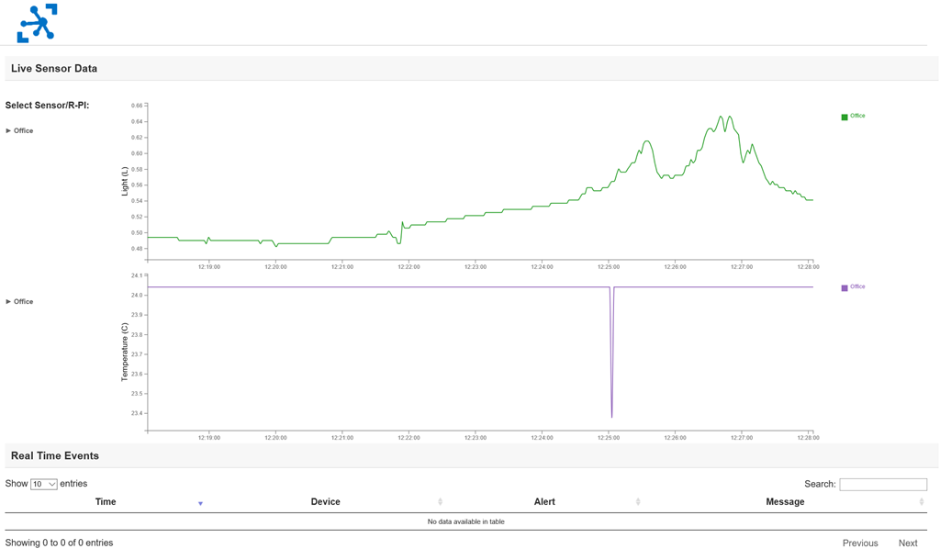The image size is (940, 560).
Task: Focus the Search input field
Action: pyautogui.click(x=883, y=485)
